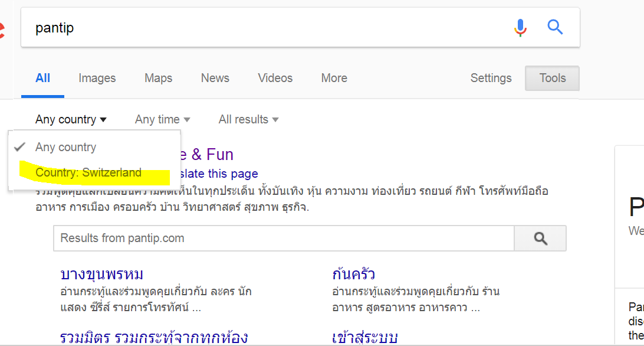Open the Any country filter dropdown
Screen dimensions: 644x346
click(x=71, y=119)
